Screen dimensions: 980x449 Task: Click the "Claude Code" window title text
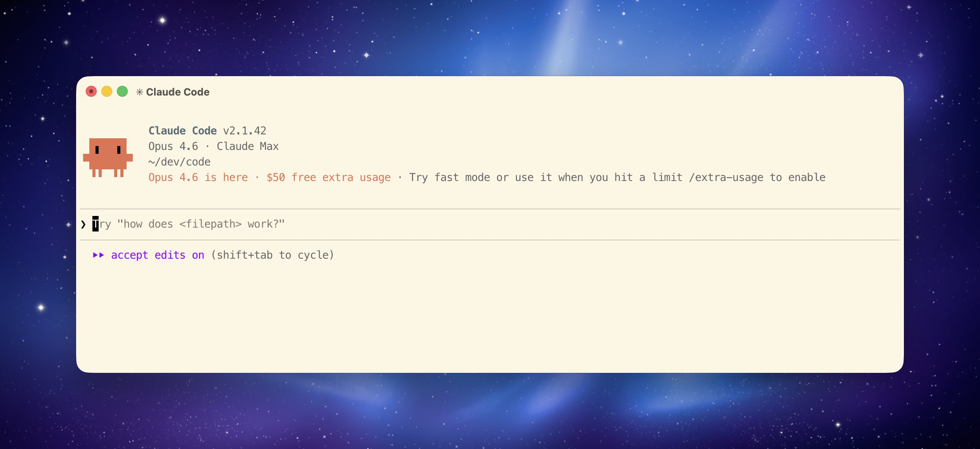177,92
